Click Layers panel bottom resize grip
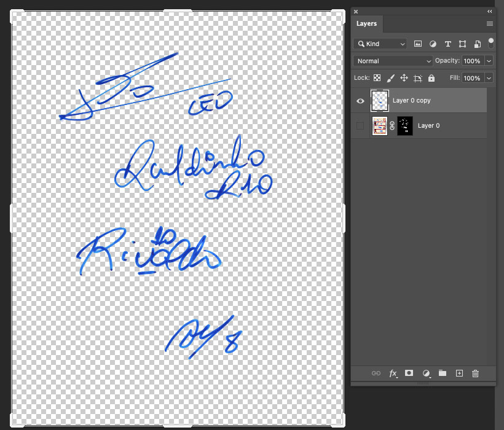Screen dimensions: 504x430 [x=423, y=383]
